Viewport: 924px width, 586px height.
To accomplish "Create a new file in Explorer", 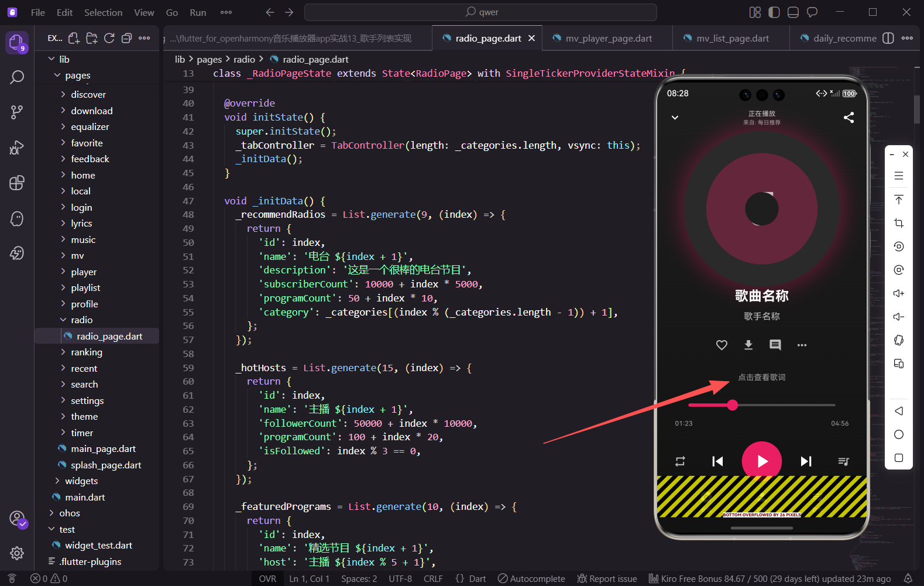I will pyautogui.click(x=74, y=38).
